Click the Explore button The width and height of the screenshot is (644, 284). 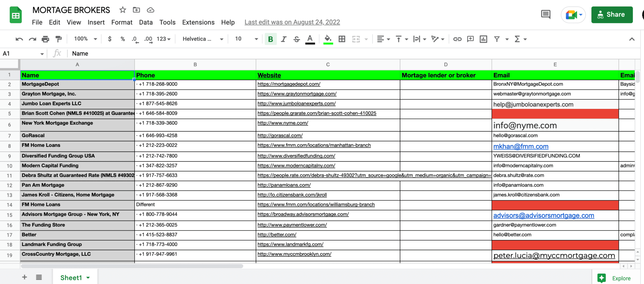(x=614, y=278)
